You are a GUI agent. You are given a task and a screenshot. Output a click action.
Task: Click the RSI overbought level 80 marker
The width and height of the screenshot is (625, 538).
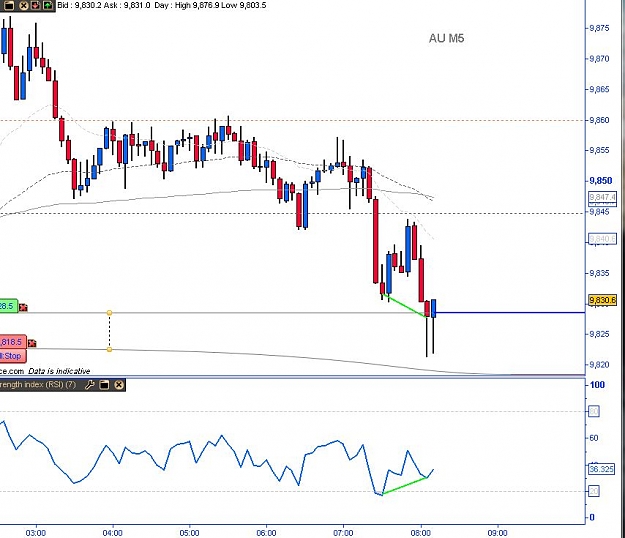[594, 411]
